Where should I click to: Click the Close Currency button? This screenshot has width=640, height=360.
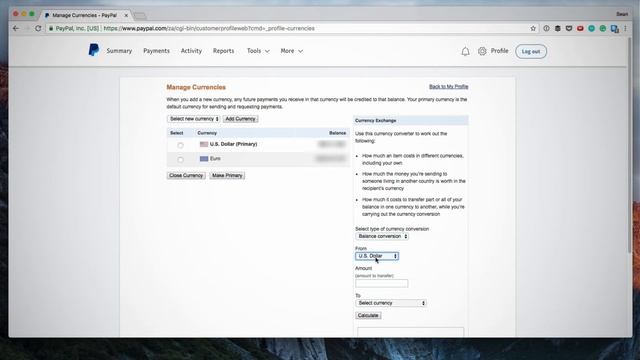tap(186, 176)
